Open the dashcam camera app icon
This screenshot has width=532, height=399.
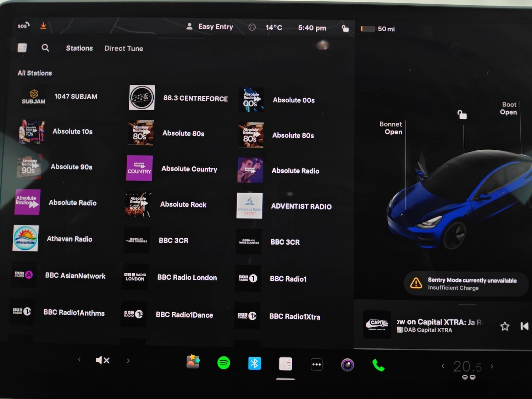347,365
